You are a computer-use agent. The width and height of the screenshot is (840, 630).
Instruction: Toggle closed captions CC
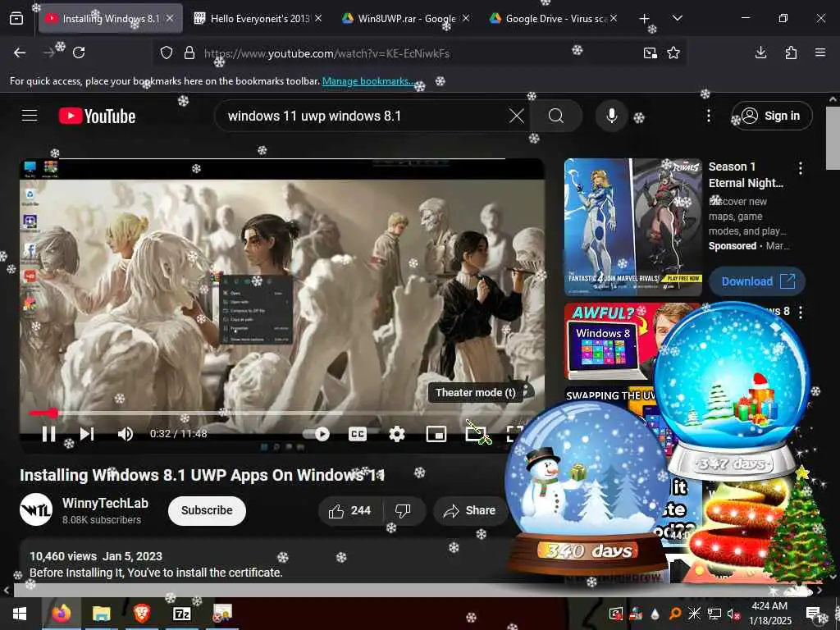pos(358,434)
